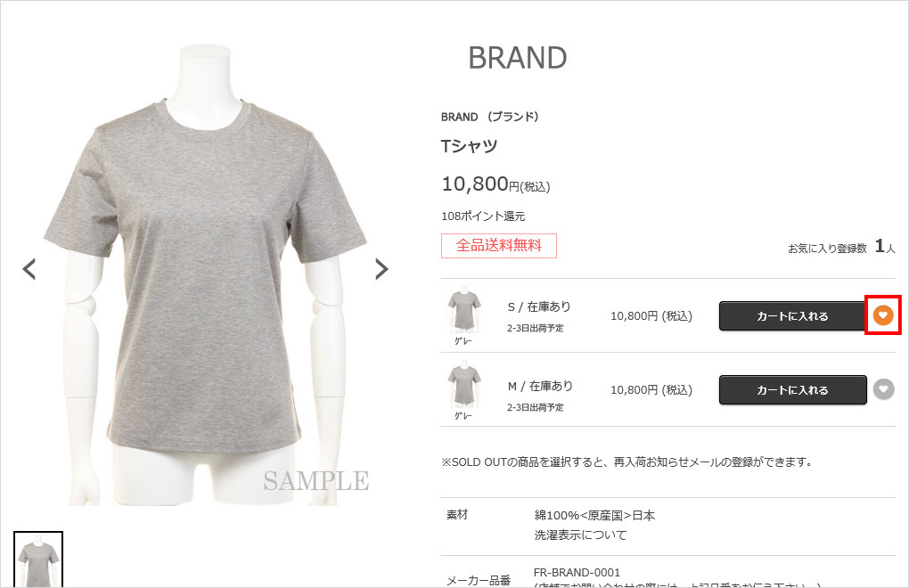
Task: Open 洗濯表示について link
Action: (580, 535)
